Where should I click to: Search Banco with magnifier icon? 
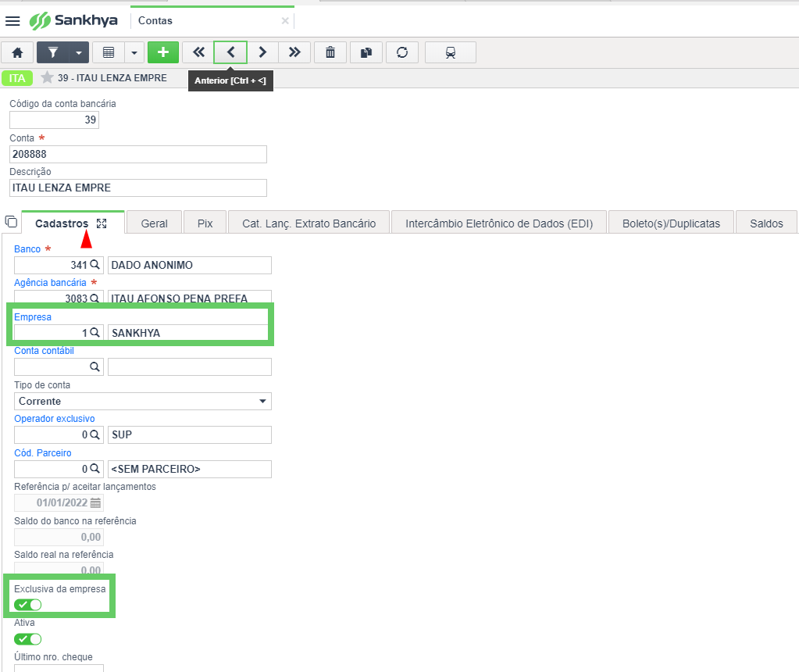[x=95, y=265]
